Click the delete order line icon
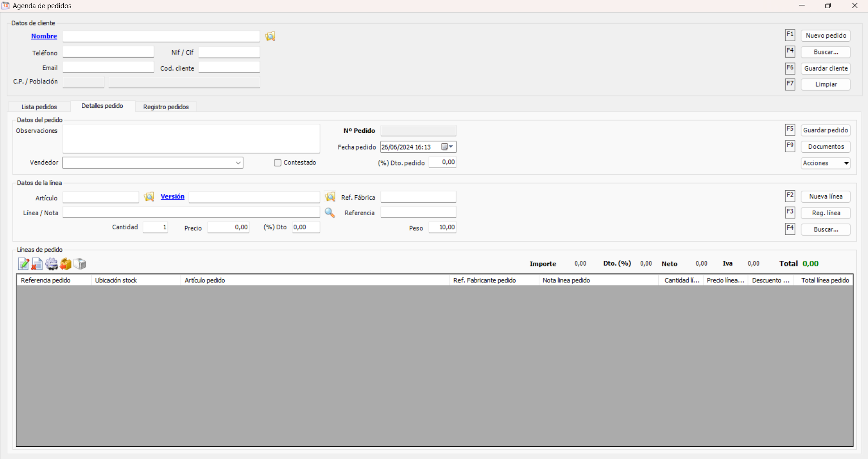This screenshot has height=459, width=868. click(37, 264)
